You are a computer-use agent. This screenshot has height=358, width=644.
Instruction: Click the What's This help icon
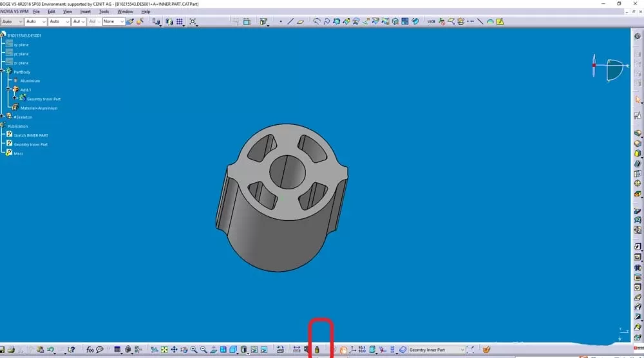[x=71, y=350]
